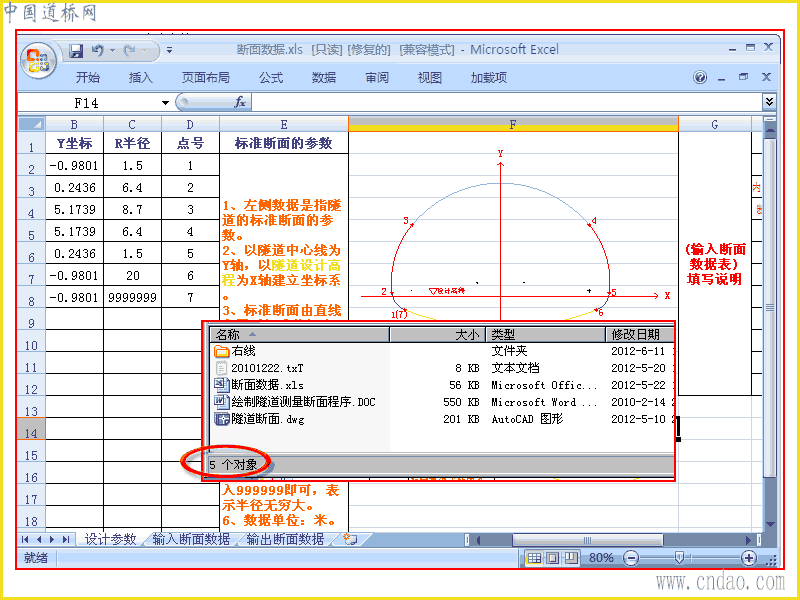Expand the formula bar
The width and height of the screenshot is (800, 600).
click(769, 102)
